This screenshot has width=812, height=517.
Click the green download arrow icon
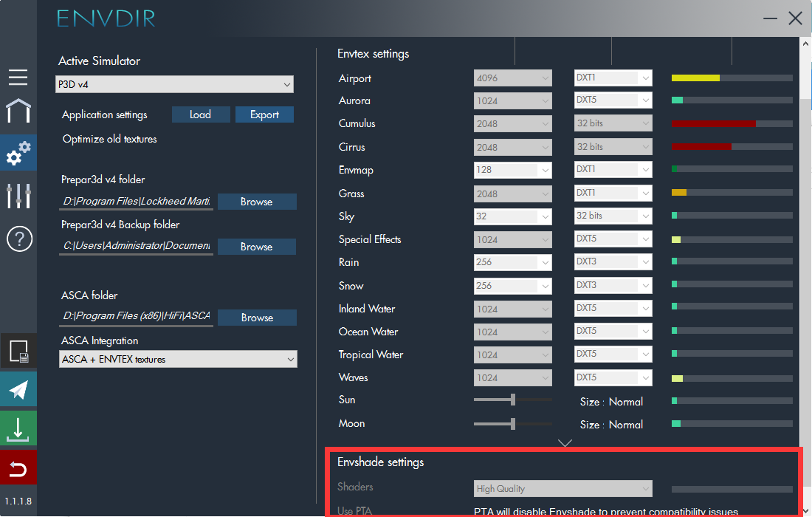click(18, 429)
